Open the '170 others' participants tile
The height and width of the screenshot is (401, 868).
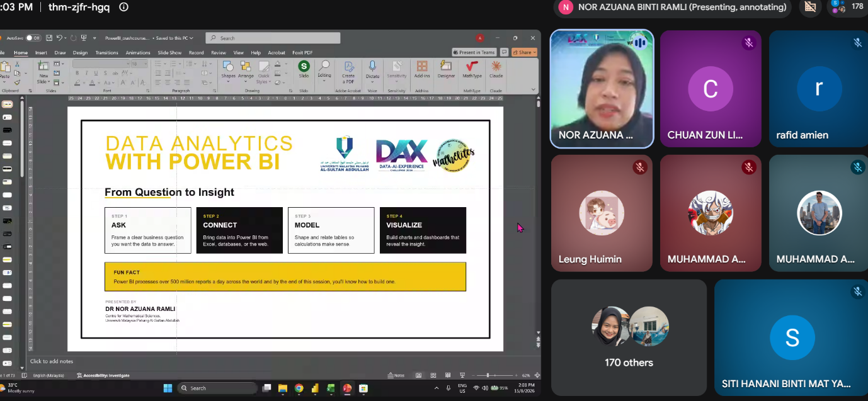click(629, 337)
